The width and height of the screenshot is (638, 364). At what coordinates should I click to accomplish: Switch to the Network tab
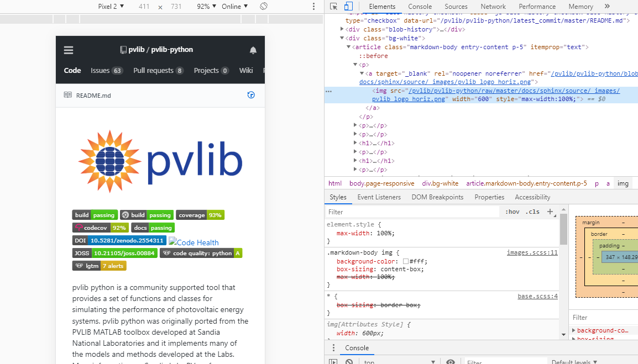[493, 7]
